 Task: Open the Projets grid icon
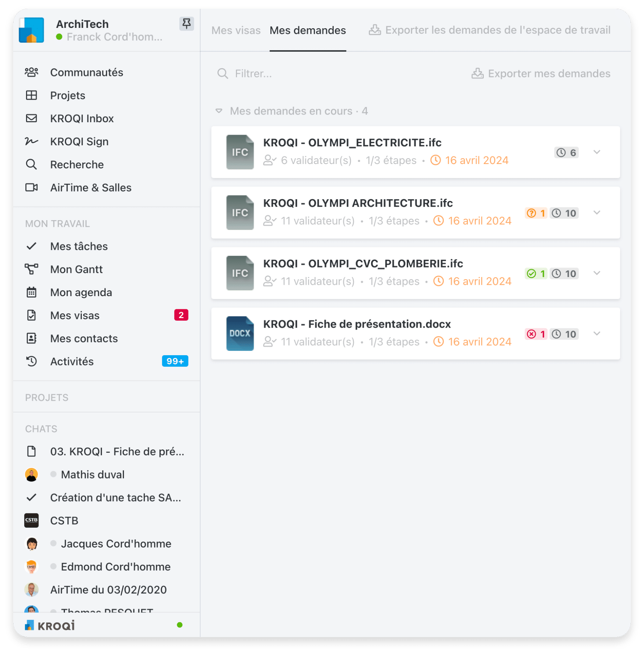pos(32,95)
